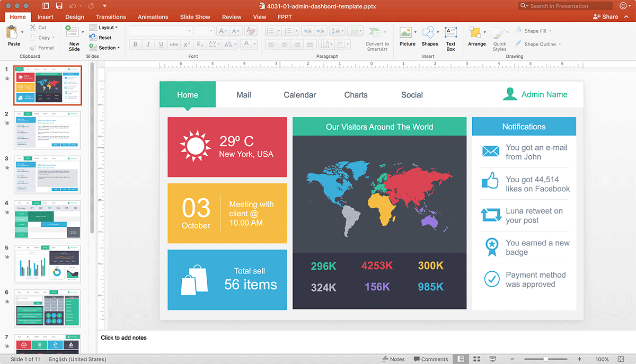Viewport: 636px width, 364px height.
Task: Click the Cut scissors icon
Action: (x=33, y=27)
